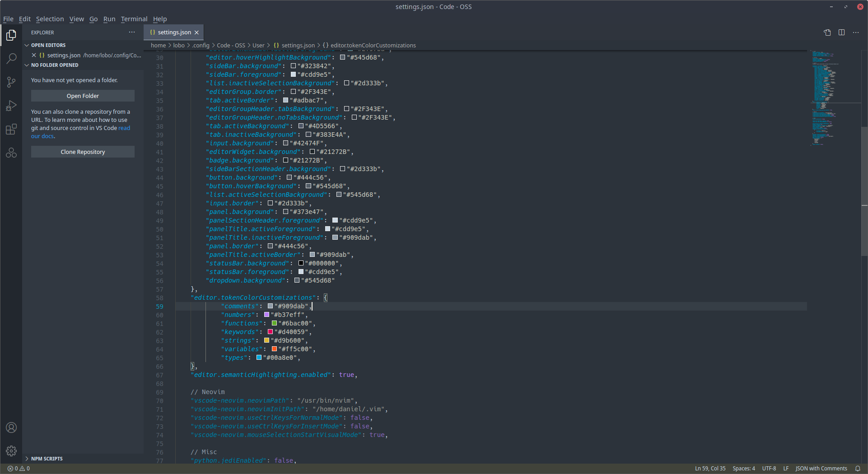Open the Search view icon
868x474 pixels.
11,59
